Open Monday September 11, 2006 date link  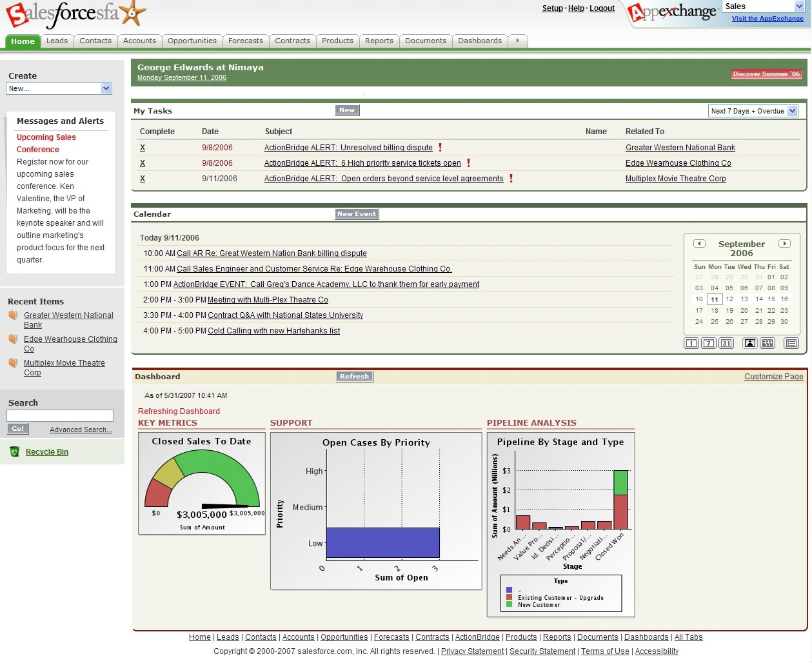coord(182,77)
